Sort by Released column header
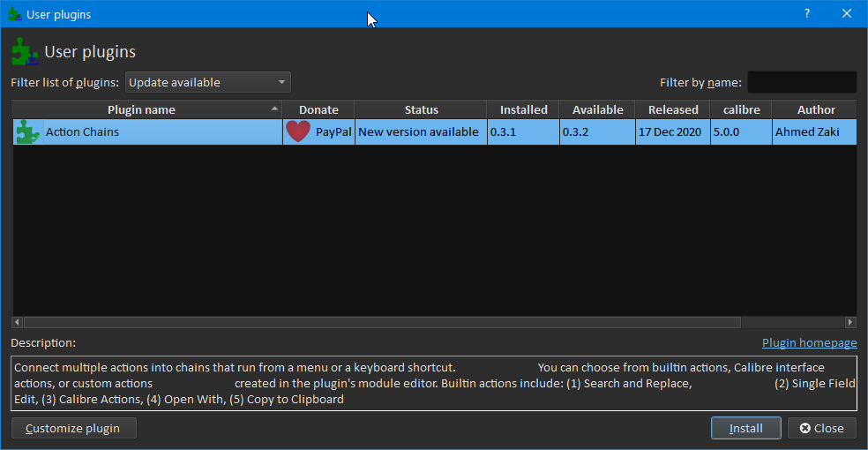Viewport: 868px width, 450px height. coord(672,109)
